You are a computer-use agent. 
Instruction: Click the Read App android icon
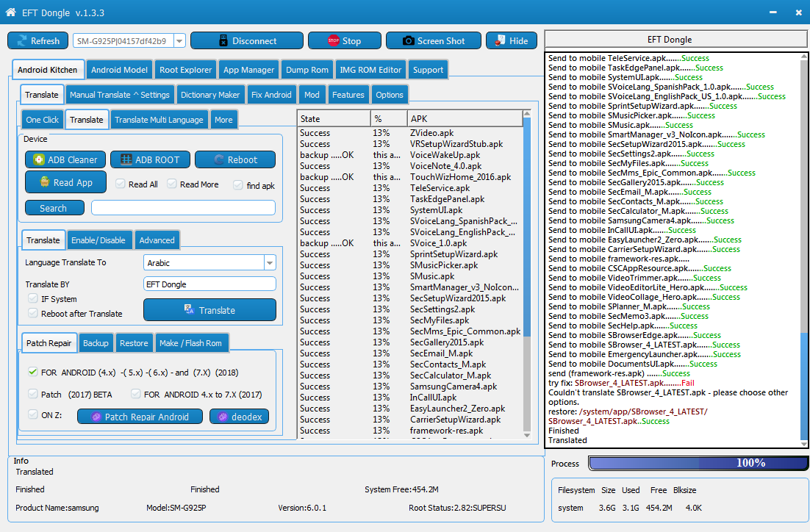[x=45, y=181]
